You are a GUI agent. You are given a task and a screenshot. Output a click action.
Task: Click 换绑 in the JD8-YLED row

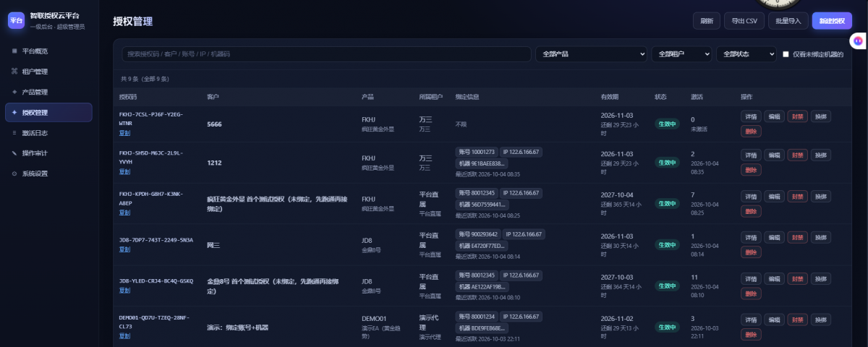820,278
